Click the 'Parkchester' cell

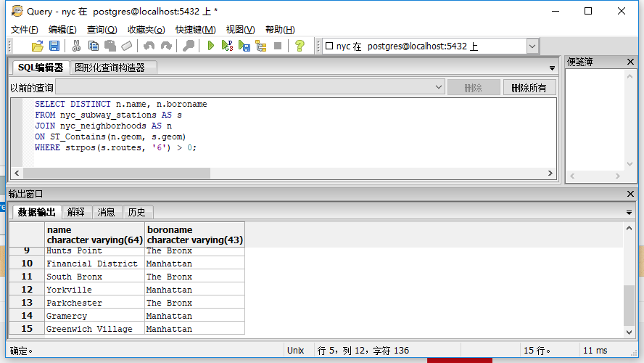94,303
